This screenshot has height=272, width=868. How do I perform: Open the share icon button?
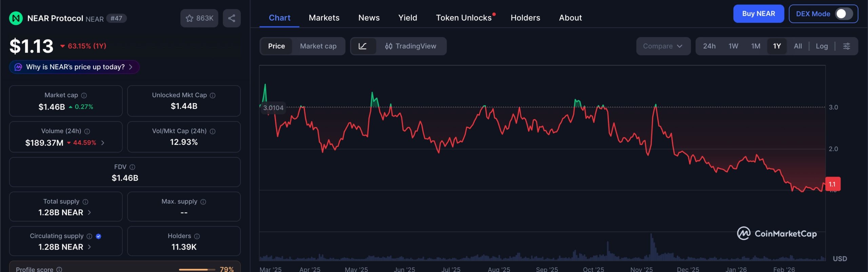232,18
